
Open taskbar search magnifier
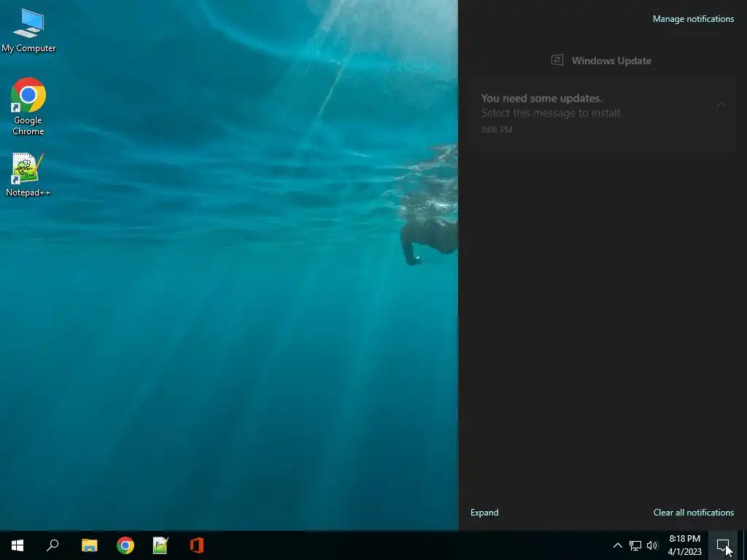(x=53, y=545)
